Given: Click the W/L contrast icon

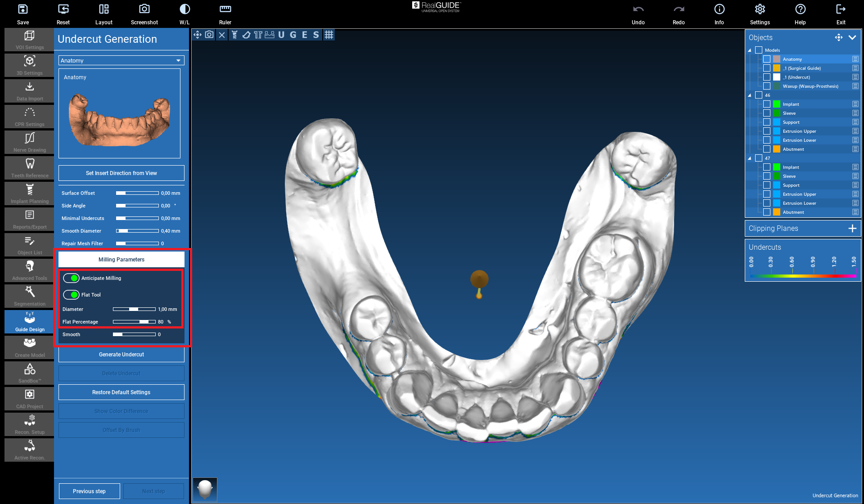Looking at the screenshot, I should (x=184, y=13).
